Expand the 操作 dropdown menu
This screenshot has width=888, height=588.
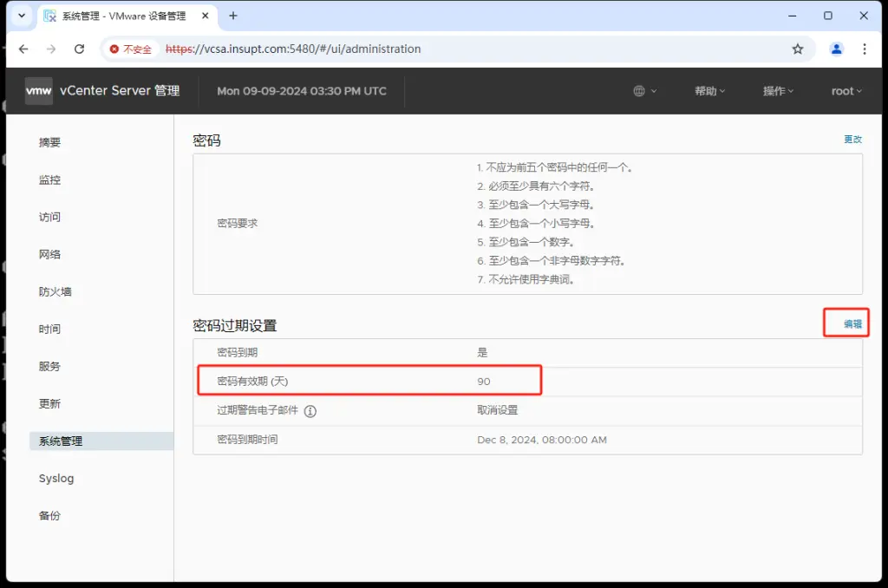point(778,91)
